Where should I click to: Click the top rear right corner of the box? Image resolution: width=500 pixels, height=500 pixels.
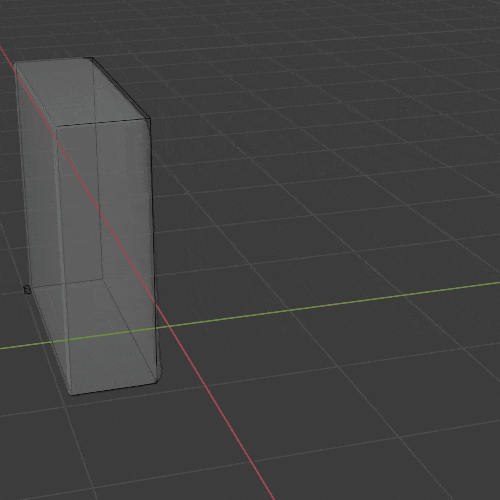92,58
